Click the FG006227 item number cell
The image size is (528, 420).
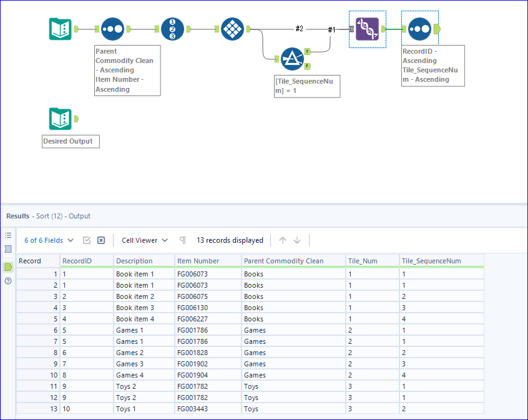(208, 319)
